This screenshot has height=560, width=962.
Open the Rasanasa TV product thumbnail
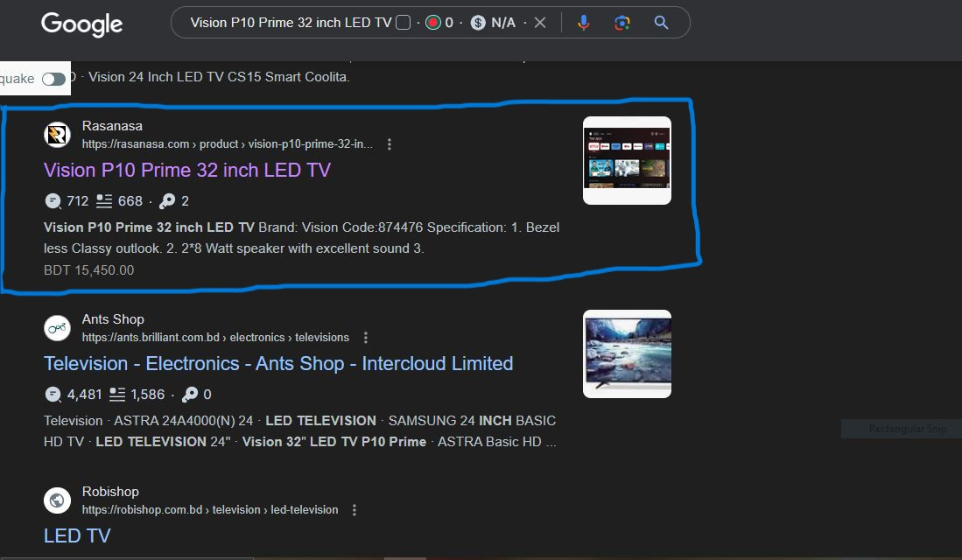627,161
